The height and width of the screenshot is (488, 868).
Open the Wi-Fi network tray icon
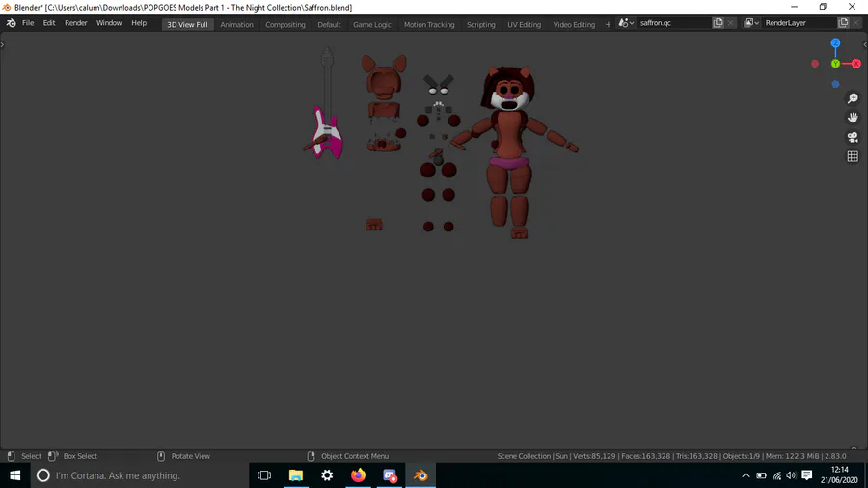(x=777, y=475)
